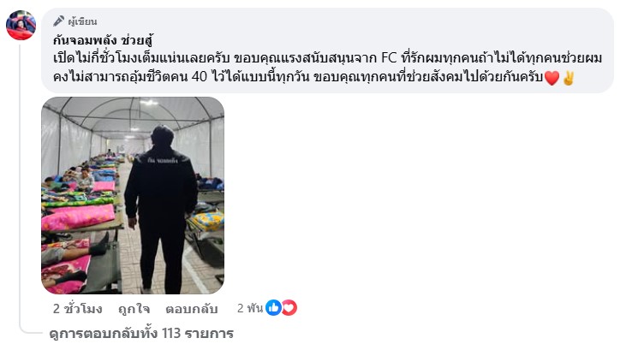
Task: Click the blue thumbs-up reaction icon
Action: (x=273, y=307)
